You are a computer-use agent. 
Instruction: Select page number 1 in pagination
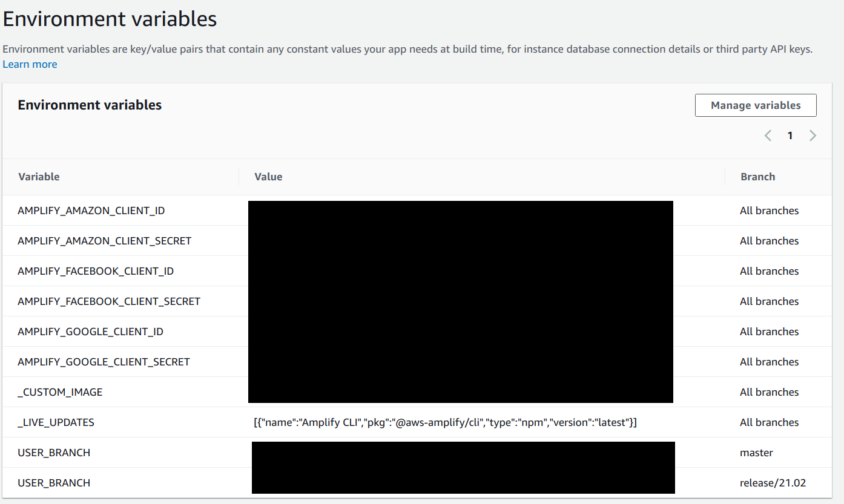coord(790,136)
